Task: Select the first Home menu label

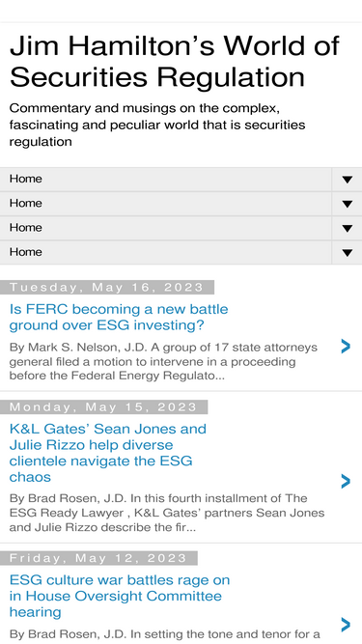Action: [x=25, y=179]
